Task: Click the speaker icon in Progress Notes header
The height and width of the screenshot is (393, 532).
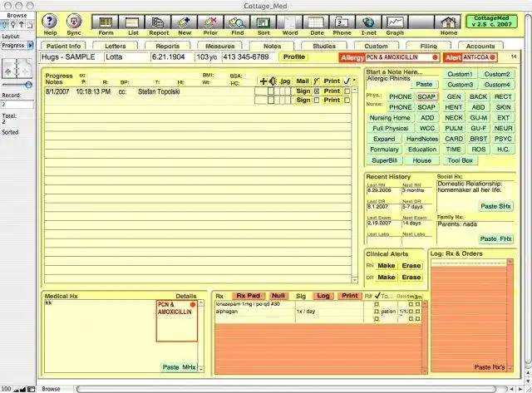Action: coord(273,81)
